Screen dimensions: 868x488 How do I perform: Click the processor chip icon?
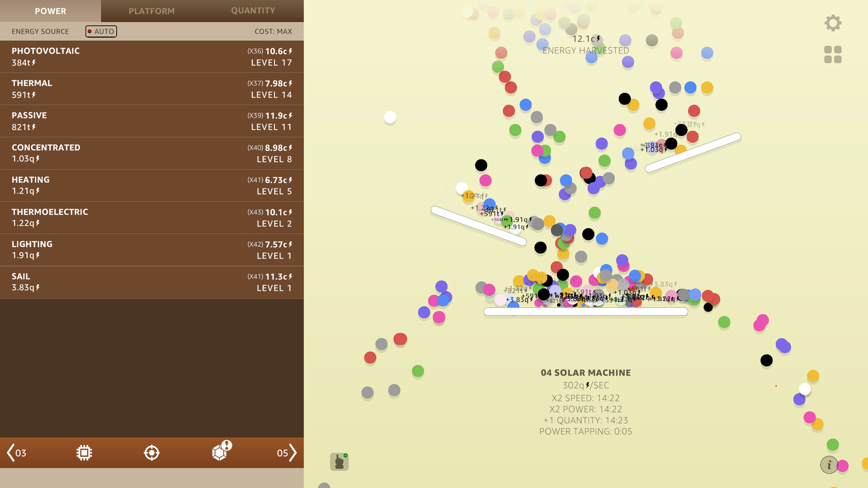(84, 453)
